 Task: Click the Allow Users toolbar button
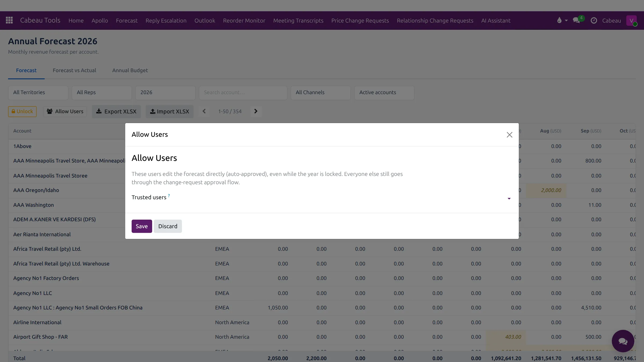tap(65, 111)
